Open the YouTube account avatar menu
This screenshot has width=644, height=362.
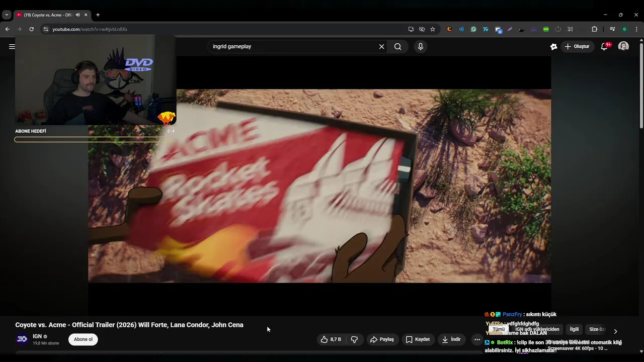click(623, 46)
